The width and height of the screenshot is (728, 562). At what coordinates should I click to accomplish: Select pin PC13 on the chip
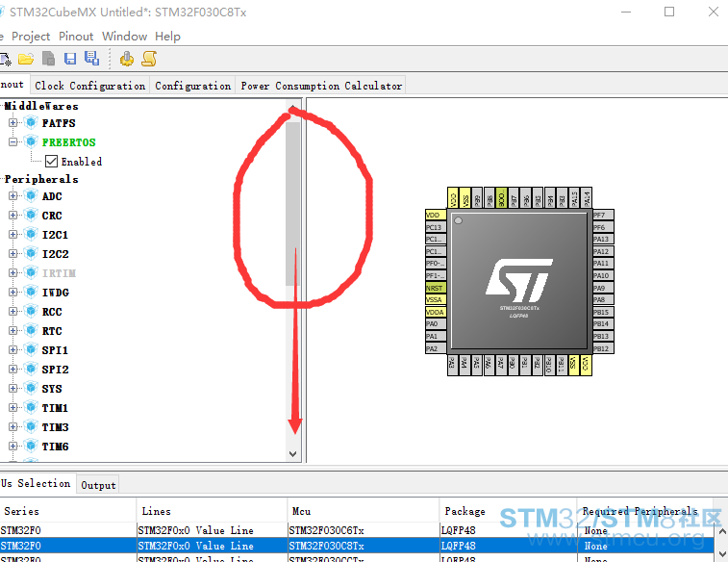point(436,227)
